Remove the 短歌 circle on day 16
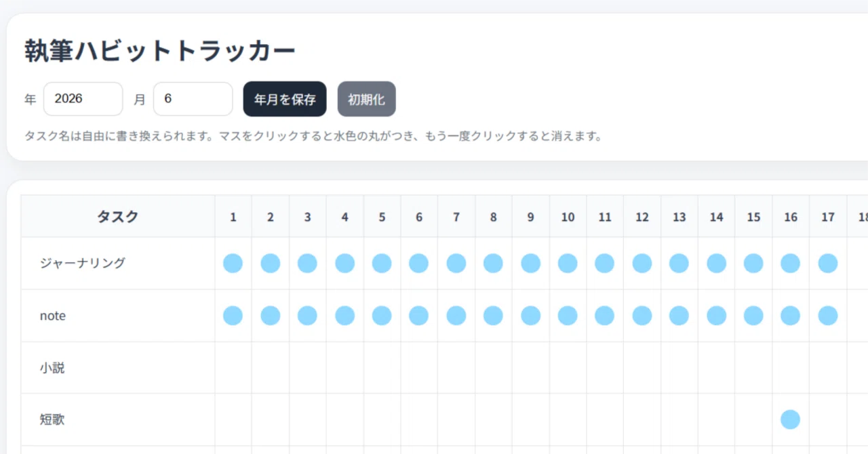The image size is (868, 454). [791, 419]
